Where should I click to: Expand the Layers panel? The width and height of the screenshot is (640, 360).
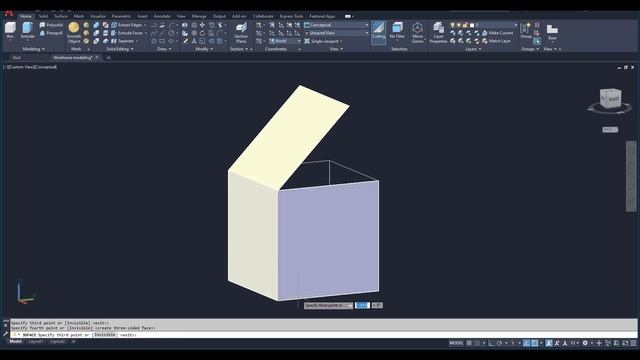click(x=473, y=49)
